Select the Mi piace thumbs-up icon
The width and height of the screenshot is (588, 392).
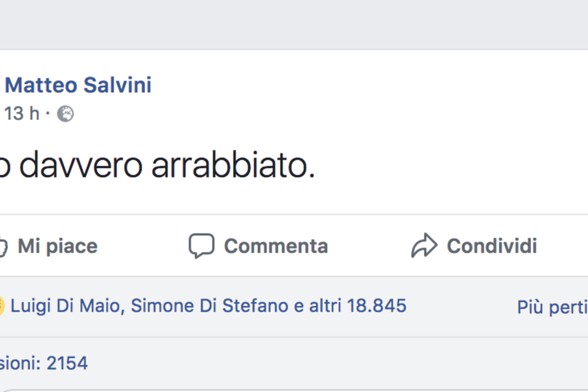pos(3,245)
